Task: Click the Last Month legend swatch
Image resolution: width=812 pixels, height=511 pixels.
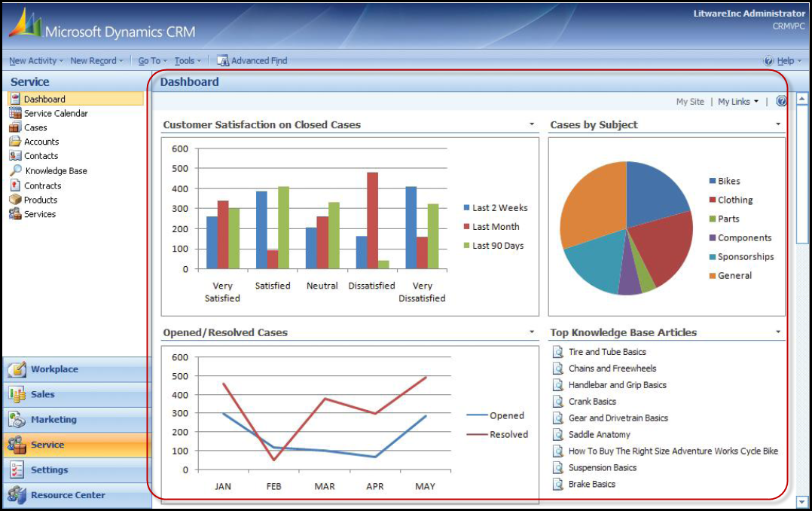Action: coord(466,226)
